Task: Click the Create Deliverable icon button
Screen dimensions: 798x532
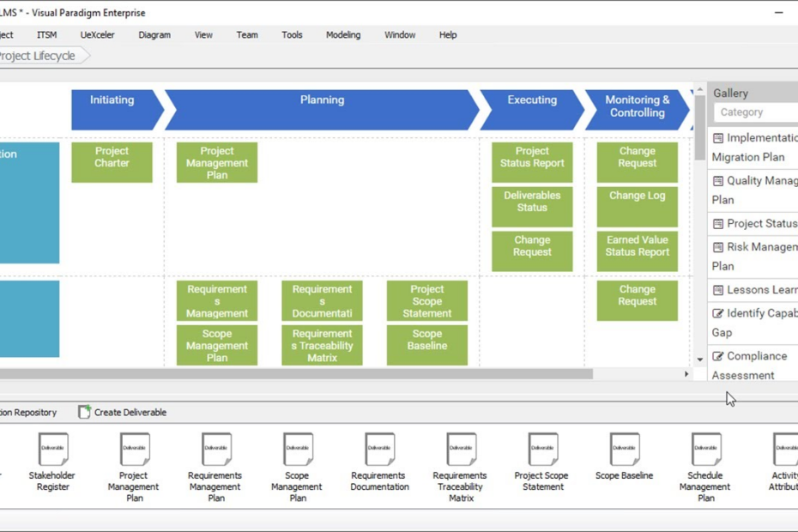Action: 84,413
